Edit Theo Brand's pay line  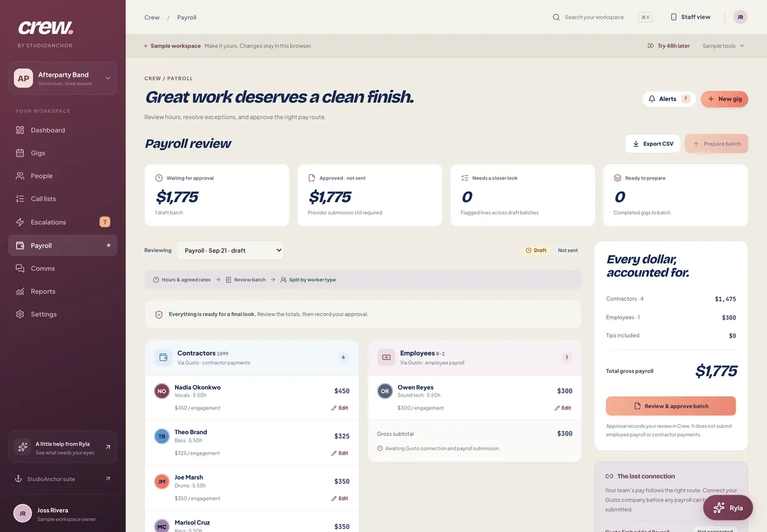340,453
